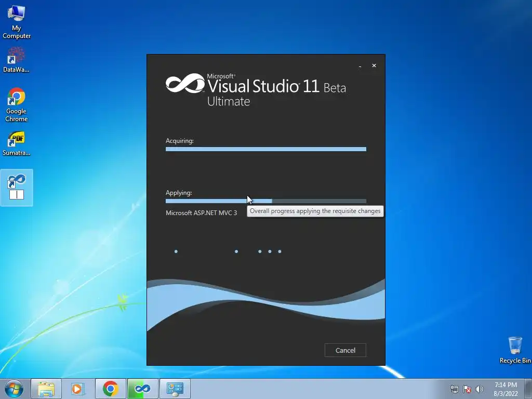Image resolution: width=532 pixels, height=399 pixels.
Task: Click the Acquiring label
Action: (x=179, y=140)
